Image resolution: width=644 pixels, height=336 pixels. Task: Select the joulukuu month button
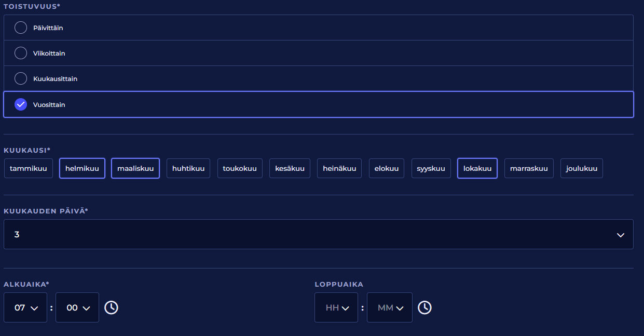click(581, 168)
